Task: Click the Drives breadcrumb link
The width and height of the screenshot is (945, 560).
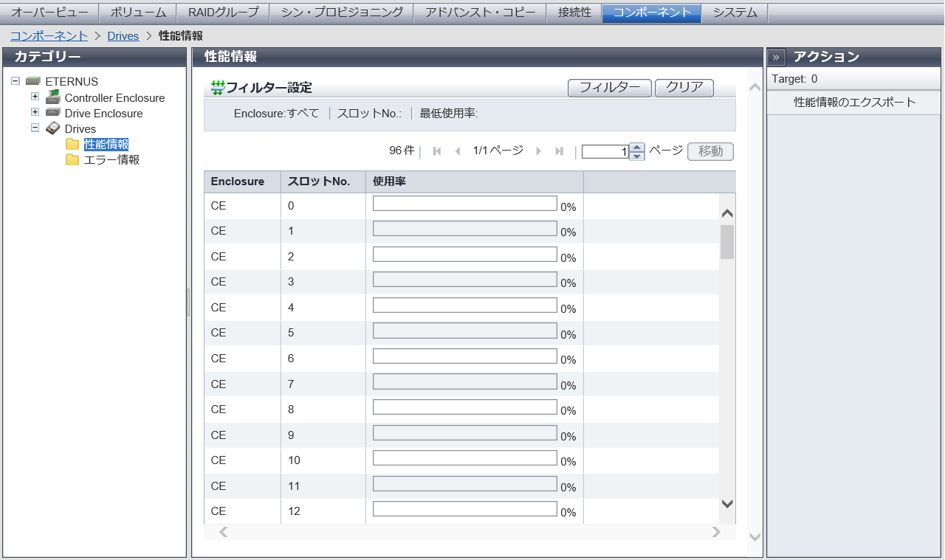Action: [123, 35]
